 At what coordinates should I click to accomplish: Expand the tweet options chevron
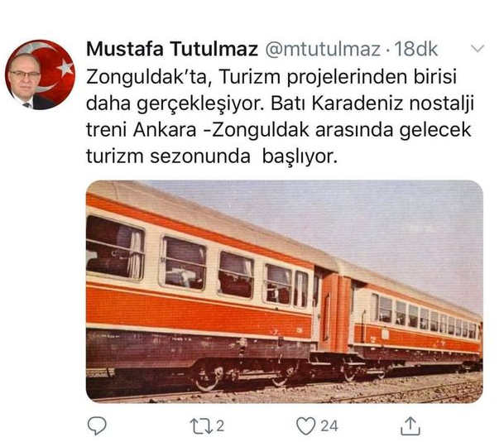[478, 49]
